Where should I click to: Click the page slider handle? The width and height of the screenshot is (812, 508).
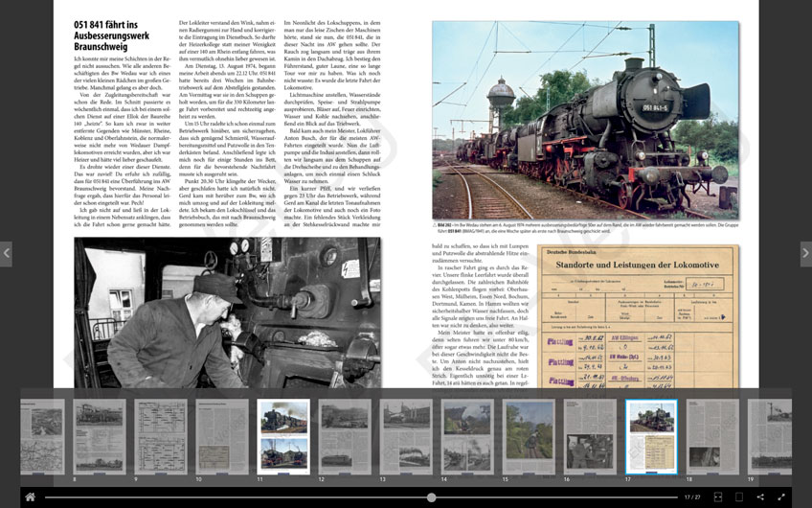[x=431, y=497]
